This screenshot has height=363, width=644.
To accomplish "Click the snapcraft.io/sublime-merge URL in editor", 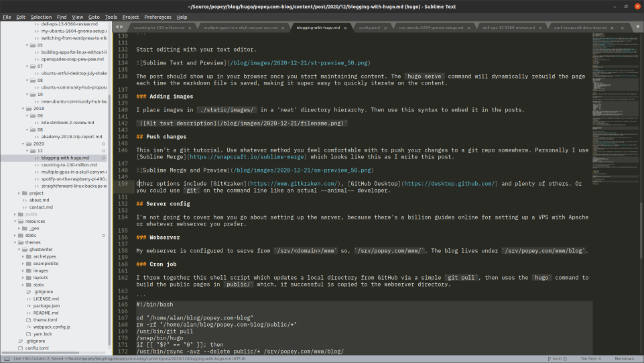I will pos(247,156).
